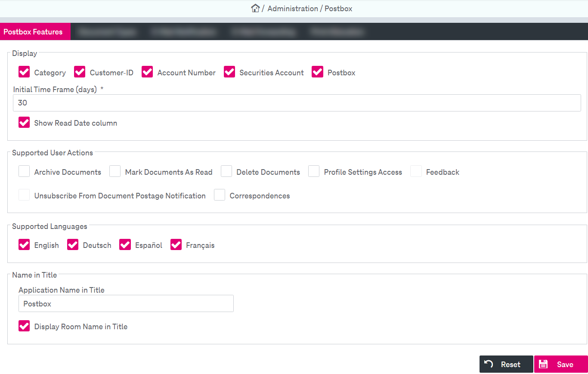Viewport: 588px width, 374px height.
Task: Toggle Display Room Name in Title
Action: pyautogui.click(x=24, y=326)
